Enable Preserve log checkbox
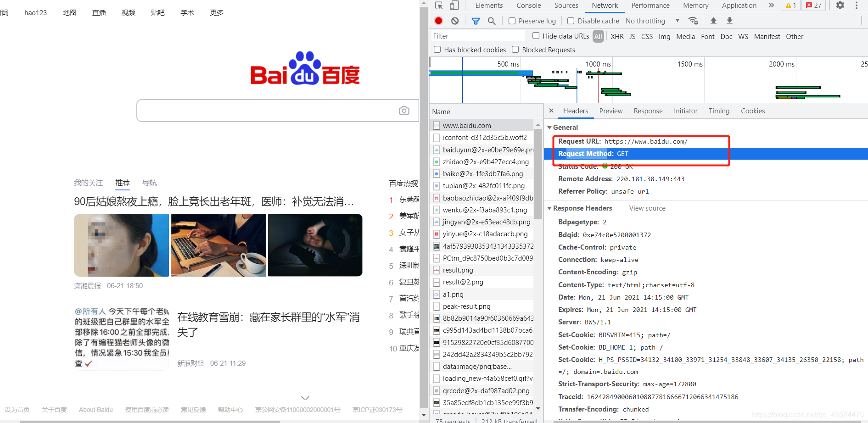The image size is (868, 423). [x=512, y=21]
